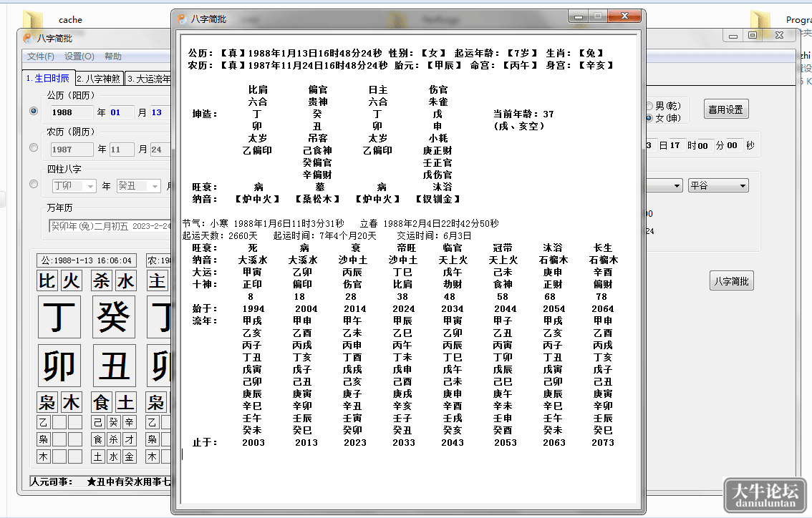Screen dimensions: 812x518
Task: Click the 八字简批 dialog title icon
Action: click(181, 19)
